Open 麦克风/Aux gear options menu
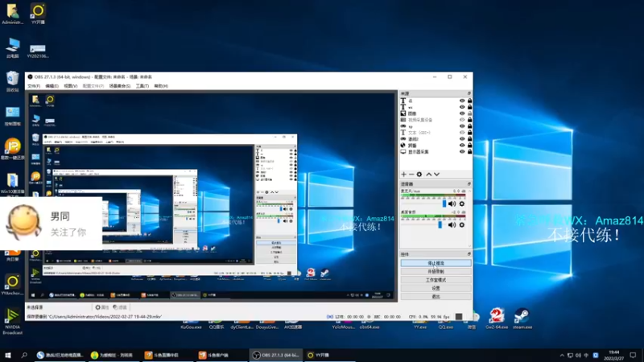The image size is (644, 362). point(461,204)
